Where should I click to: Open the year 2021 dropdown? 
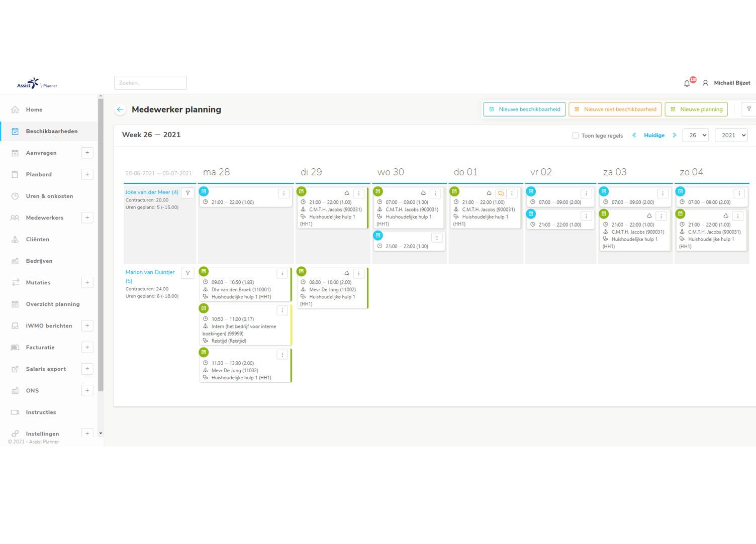(731, 135)
